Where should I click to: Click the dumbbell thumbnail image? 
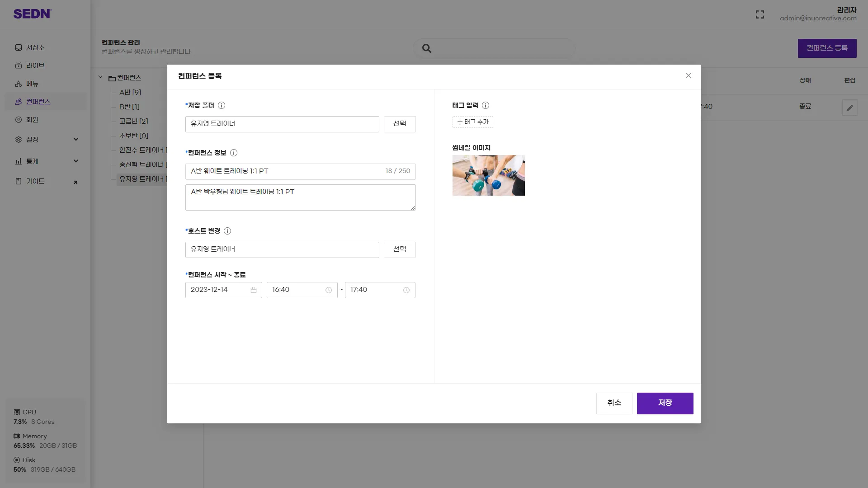pos(488,175)
